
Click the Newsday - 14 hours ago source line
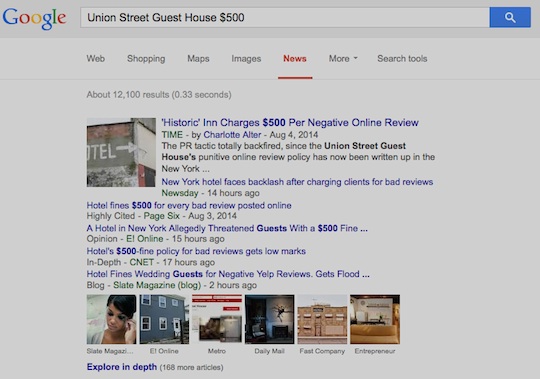pos(210,193)
